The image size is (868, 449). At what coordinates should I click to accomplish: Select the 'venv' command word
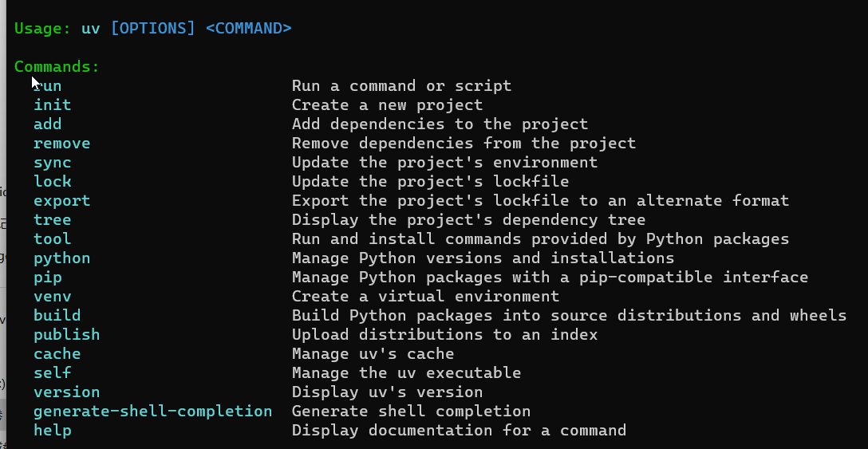point(53,297)
